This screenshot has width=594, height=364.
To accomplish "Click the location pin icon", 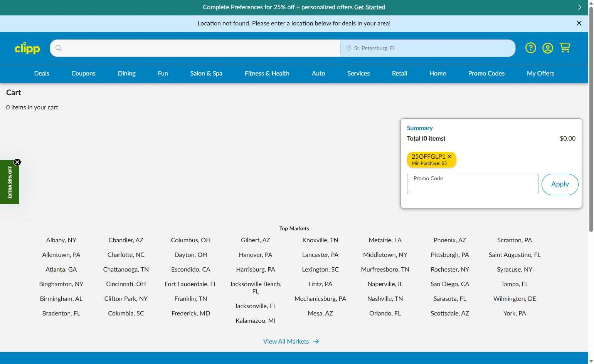I will click(348, 48).
